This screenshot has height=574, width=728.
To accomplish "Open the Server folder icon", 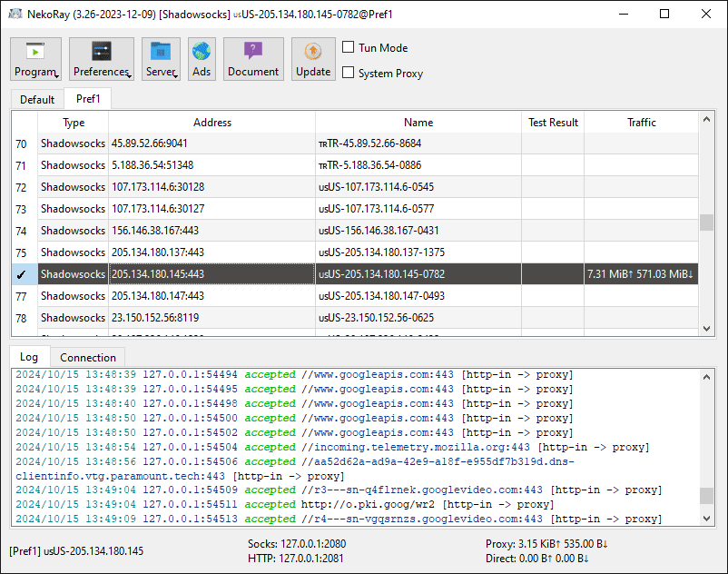I will pos(161,52).
